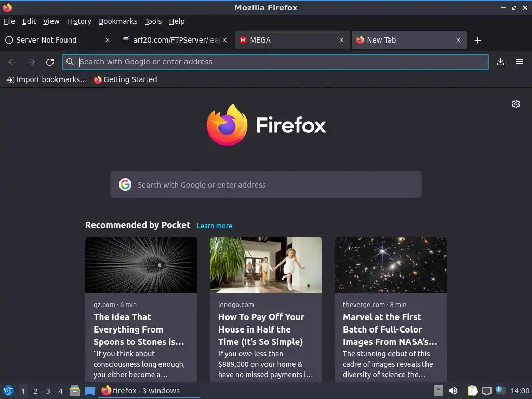Switch to workspace 4 in taskbar
The height and width of the screenshot is (399, 532).
click(61, 391)
